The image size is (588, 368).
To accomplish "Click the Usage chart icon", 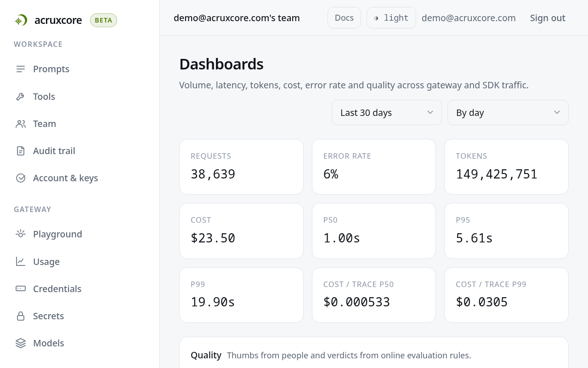I will [x=21, y=262].
